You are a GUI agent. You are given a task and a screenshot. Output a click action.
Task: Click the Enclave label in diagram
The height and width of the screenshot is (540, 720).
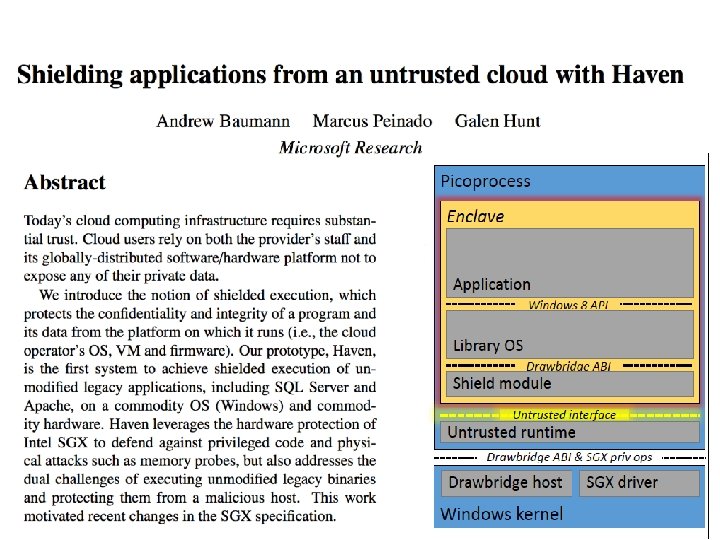point(475,216)
